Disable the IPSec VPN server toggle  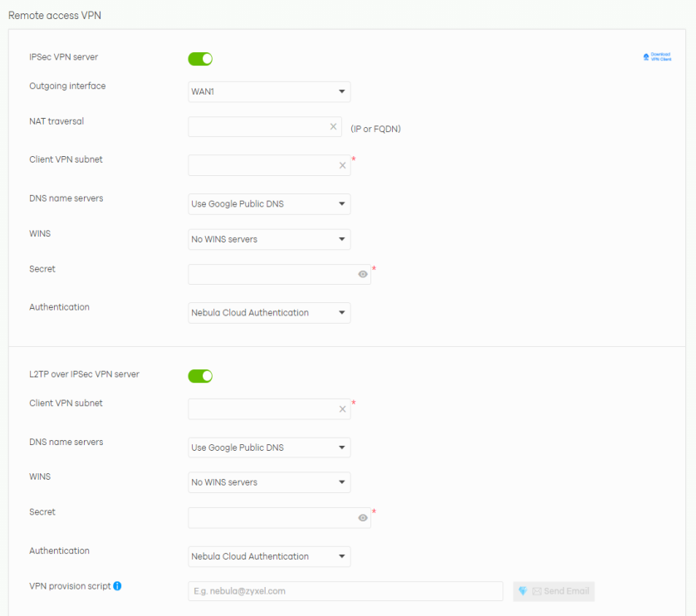tap(200, 59)
